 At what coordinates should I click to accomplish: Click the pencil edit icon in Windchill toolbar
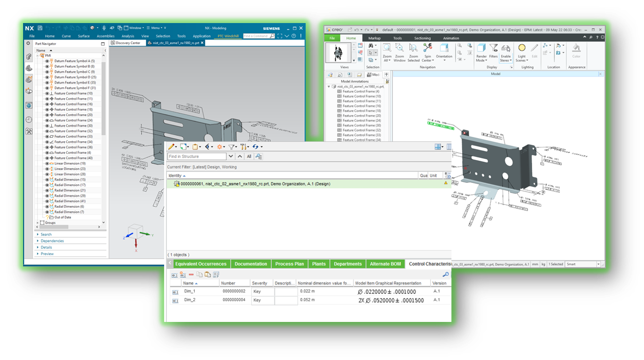(172, 147)
